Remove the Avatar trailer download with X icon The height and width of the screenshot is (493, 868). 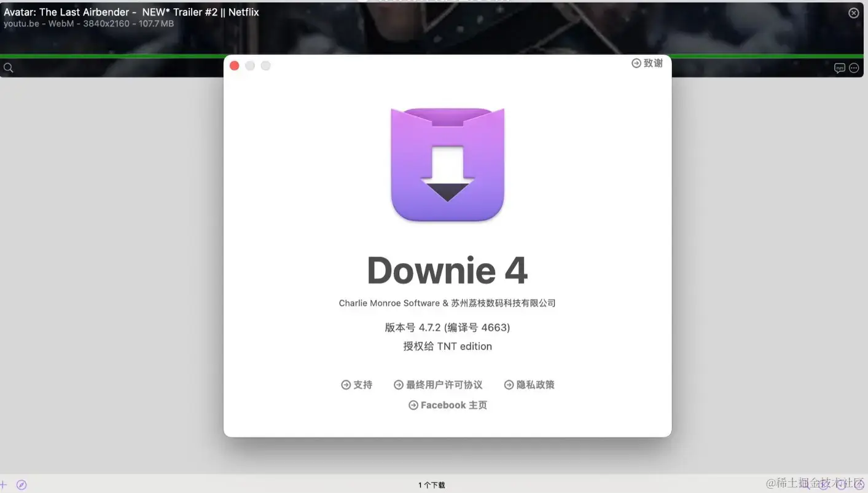[854, 13]
